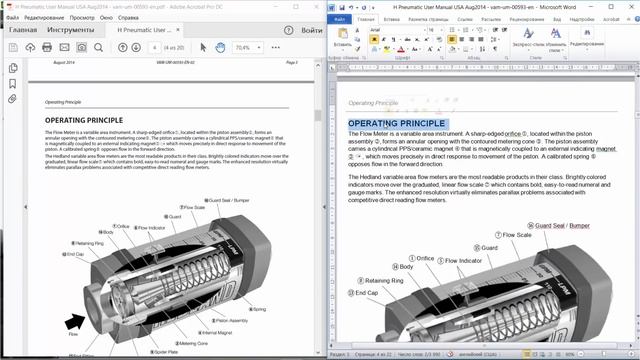
Task: Undo last action in Word quick-access toolbar
Action: [x=351, y=7]
